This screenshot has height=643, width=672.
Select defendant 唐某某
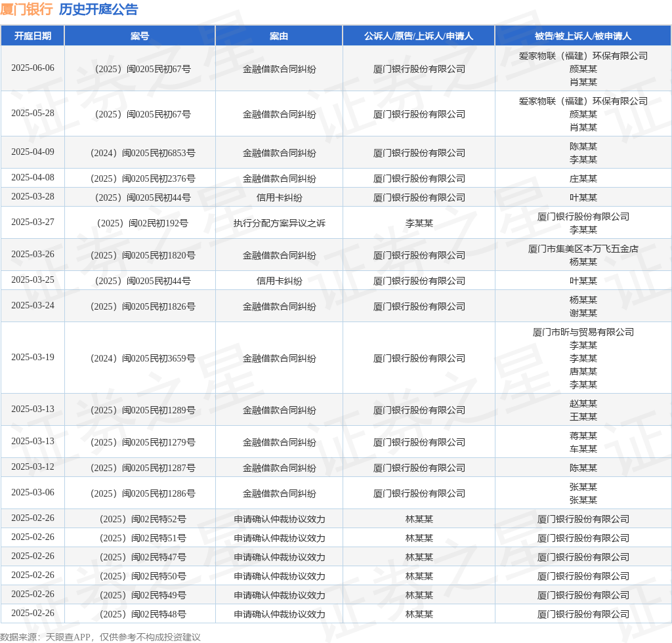coord(583,371)
